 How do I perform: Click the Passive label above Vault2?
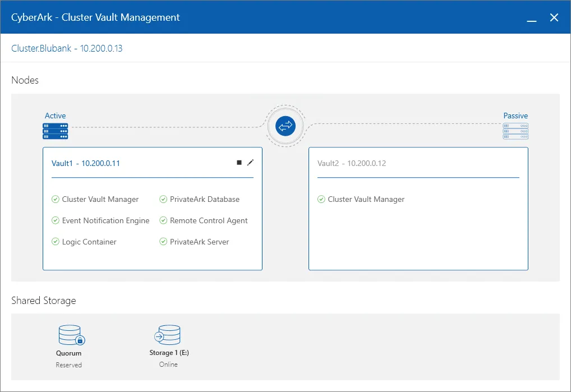click(515, 116)
